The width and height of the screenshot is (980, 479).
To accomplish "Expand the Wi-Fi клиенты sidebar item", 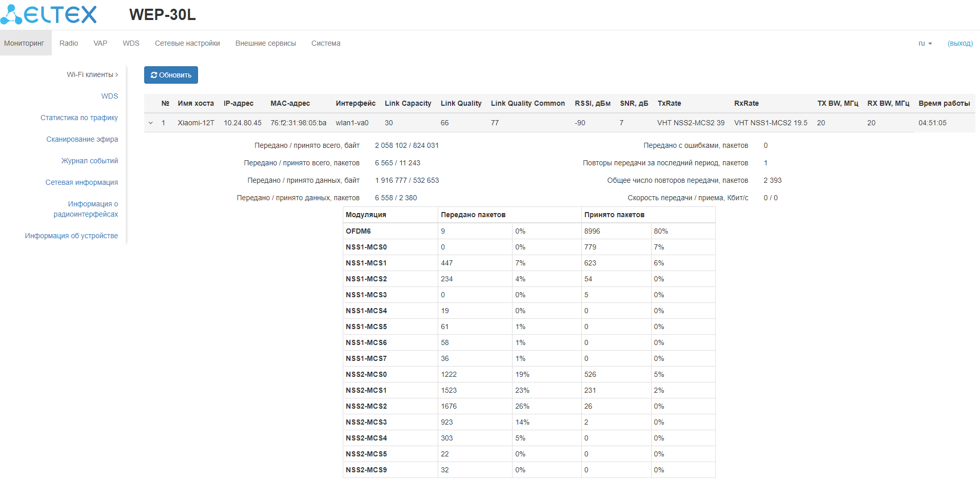I will coord(92,75).
